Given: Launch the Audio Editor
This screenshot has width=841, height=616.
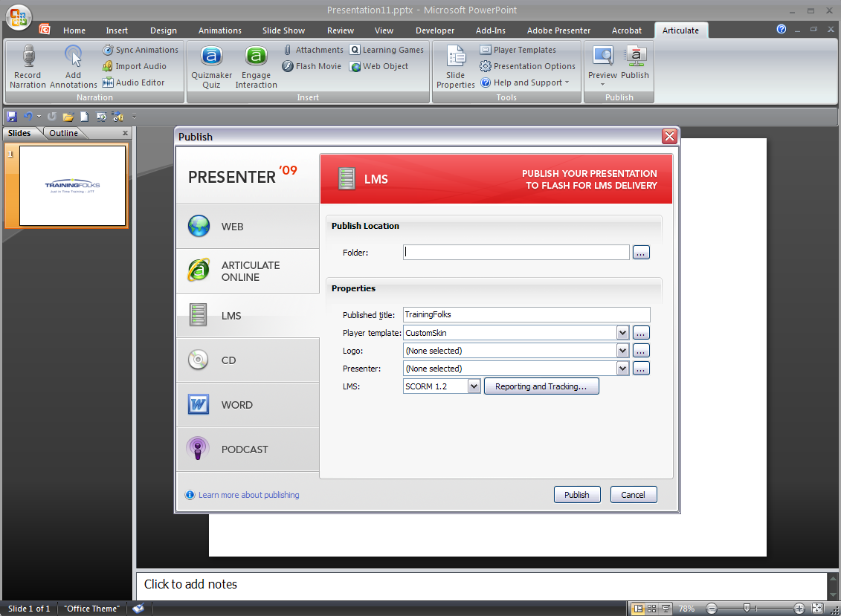Looking at the screenshot, I should tap(140, 82).
